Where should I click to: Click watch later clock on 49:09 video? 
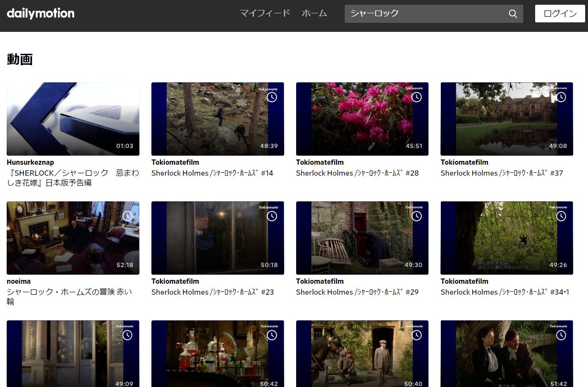(x=127, y=335)
